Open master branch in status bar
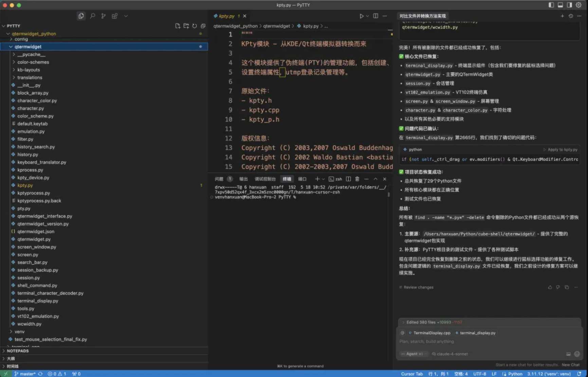Screen dimensions: 588x377 (25, 374)
